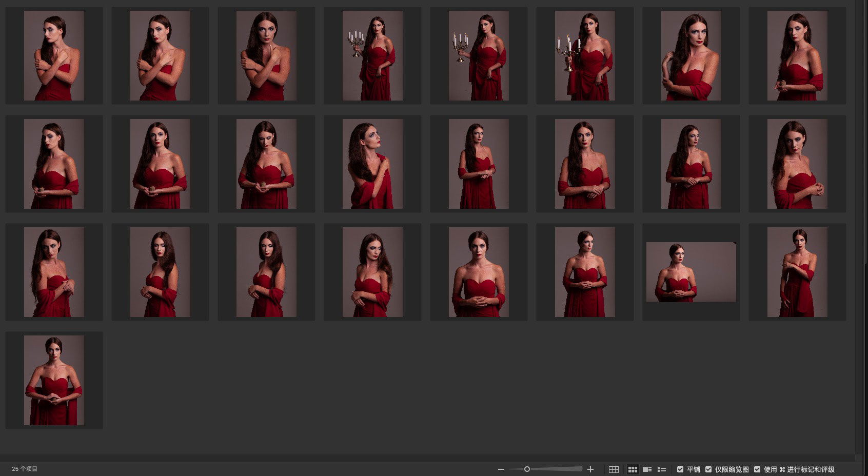This screenshot has height=476, width=868.
Task: Disable 使用 ⌘ 进行标记和评级 option
Action: (x=757, y=469)
